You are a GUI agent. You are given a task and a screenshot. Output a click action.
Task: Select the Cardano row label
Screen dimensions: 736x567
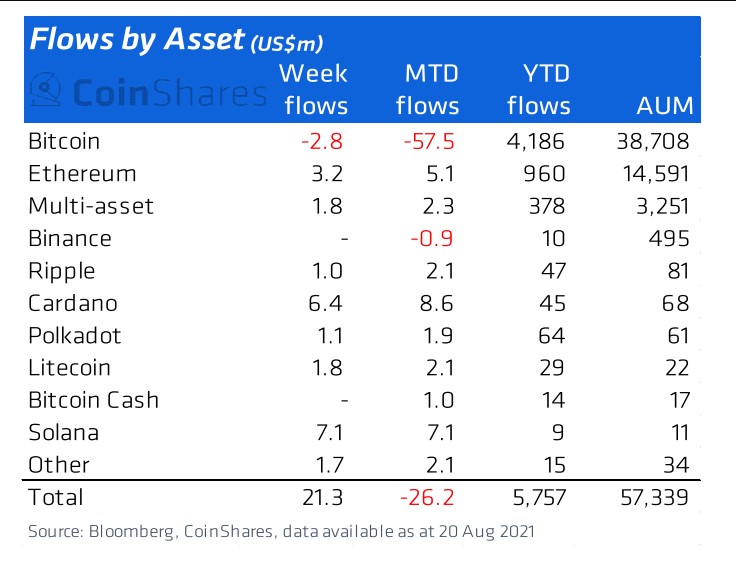click(72, 303)
